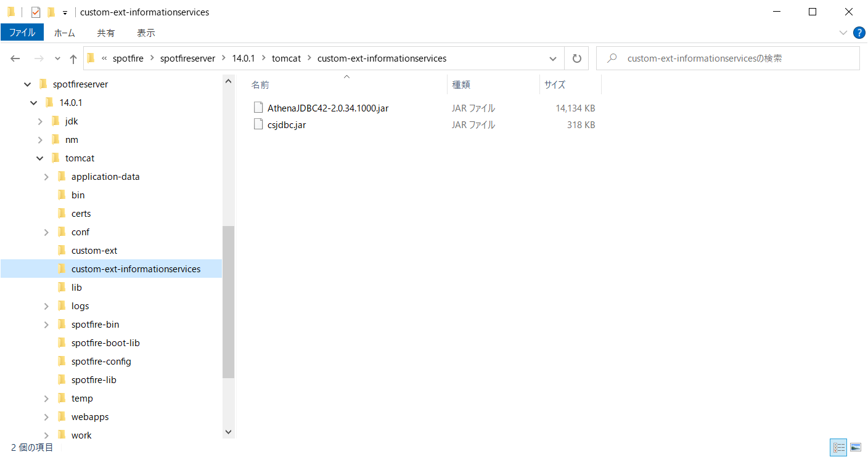This screenshot has width=868, height=457.
Task: Click the spotfire breadcrumb in address bar
Action: (128, 59)
